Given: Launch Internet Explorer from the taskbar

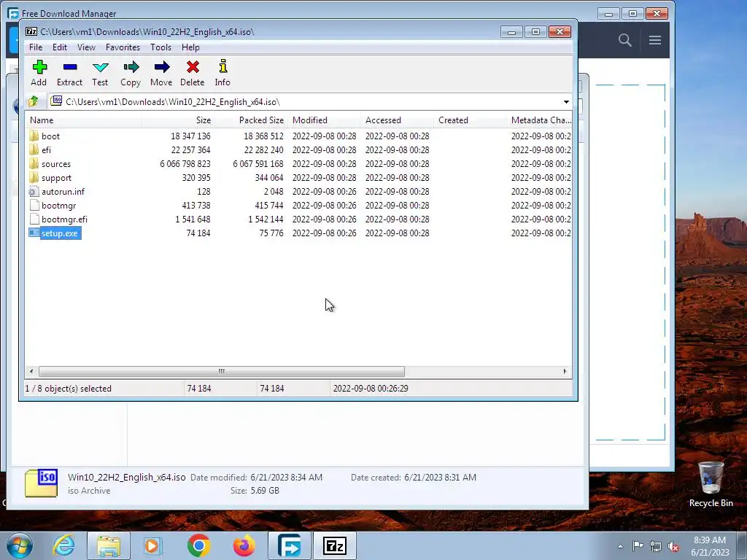Looking at the screenshot, I should click(x=63, y=545).
